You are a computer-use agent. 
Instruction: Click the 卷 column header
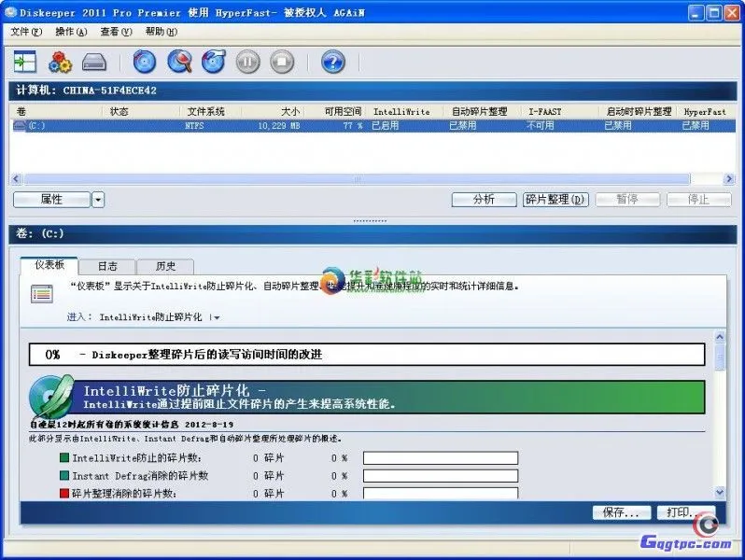56,112
